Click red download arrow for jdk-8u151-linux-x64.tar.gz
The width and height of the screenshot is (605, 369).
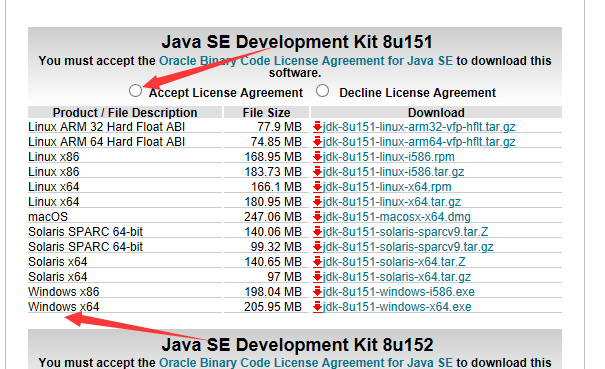coord(318,202)
